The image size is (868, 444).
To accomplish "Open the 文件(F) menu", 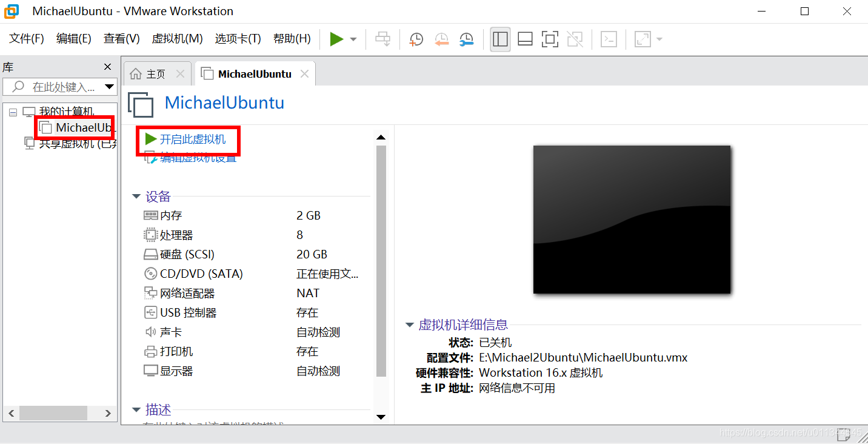I will coord(27,39).
